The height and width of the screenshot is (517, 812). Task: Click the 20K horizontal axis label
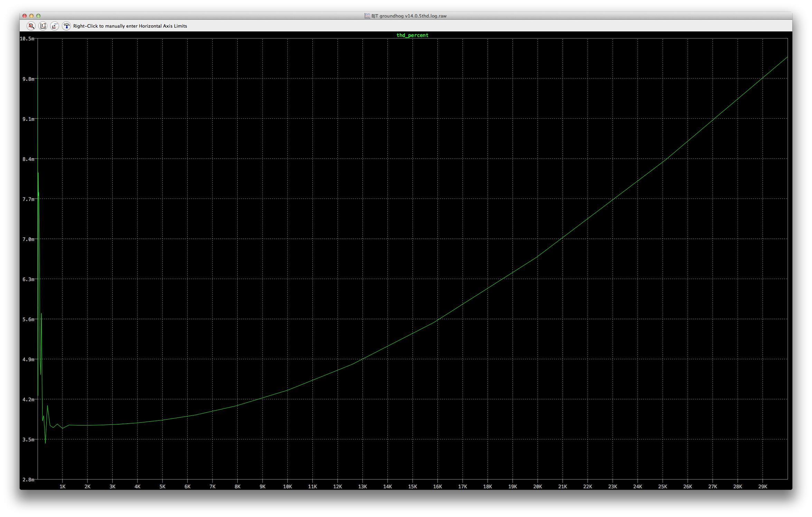(538, 487)
